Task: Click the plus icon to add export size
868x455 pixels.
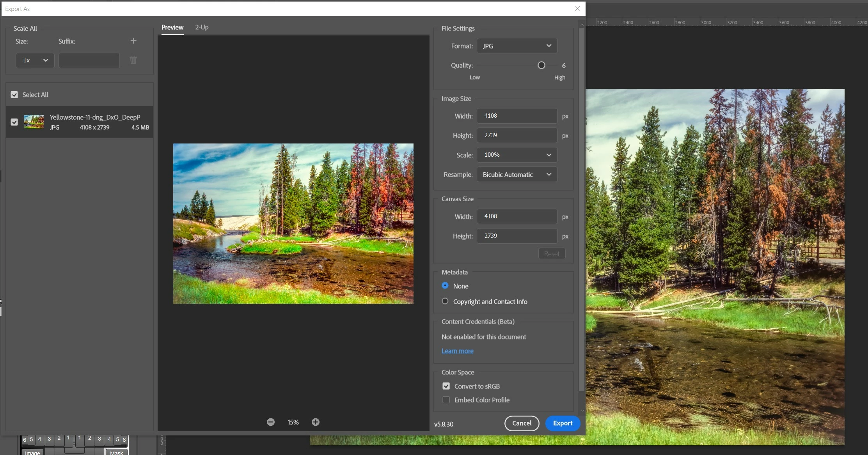Action: [x=133, y=41]
